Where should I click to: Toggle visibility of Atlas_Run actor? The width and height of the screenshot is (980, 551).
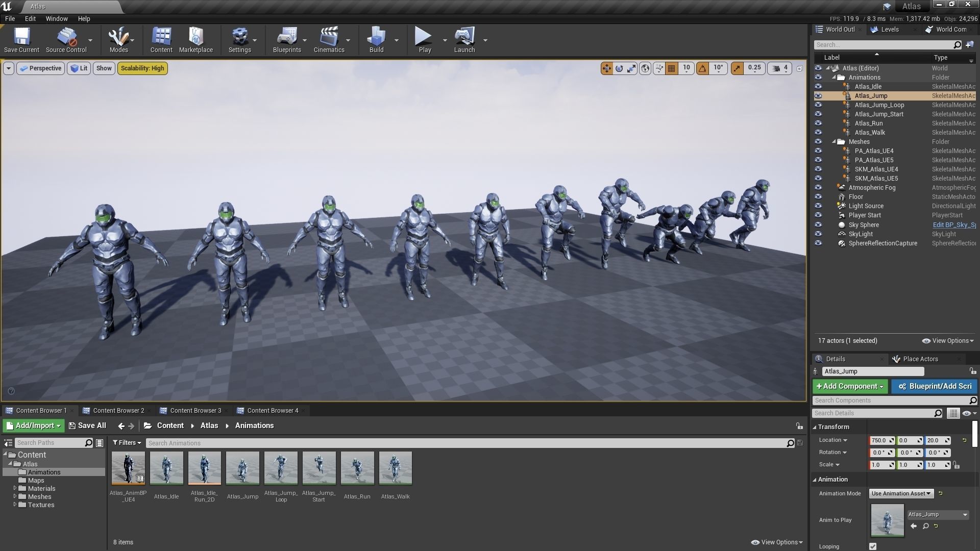pyautogui.click(x=818, y=123)
